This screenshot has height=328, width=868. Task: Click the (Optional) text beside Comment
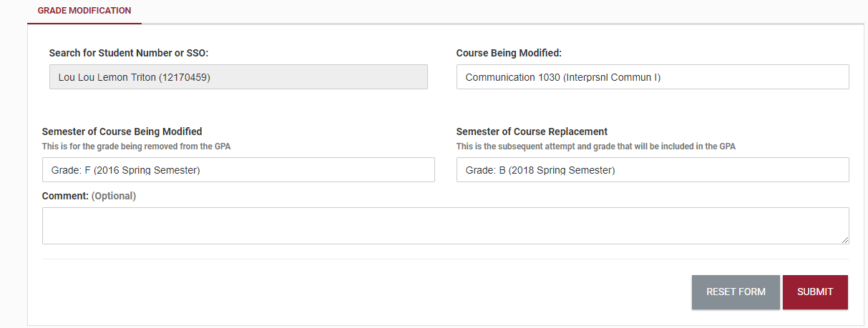point(114,196)
